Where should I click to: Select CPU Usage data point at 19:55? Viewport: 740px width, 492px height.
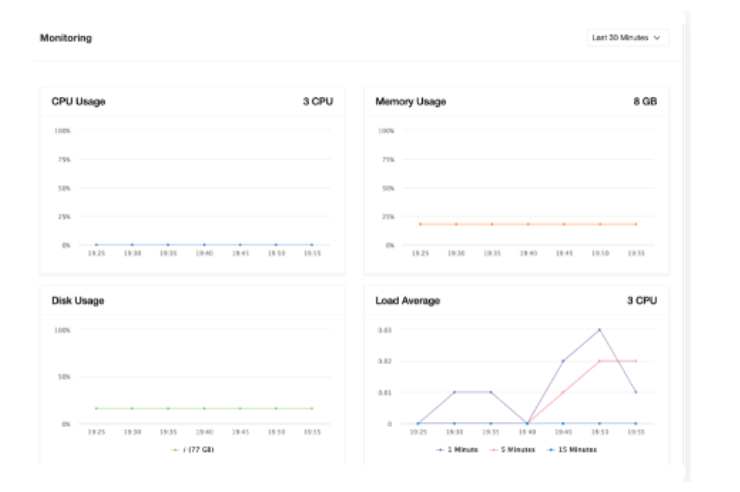click(x=311, y=244)
